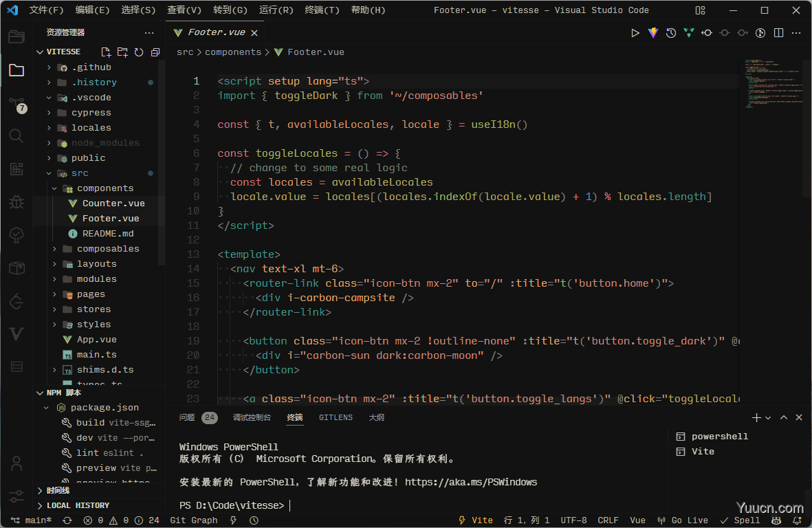Change CRLF line ending in status bar
Screen dimensions: 812x528
tap(608, 520)
